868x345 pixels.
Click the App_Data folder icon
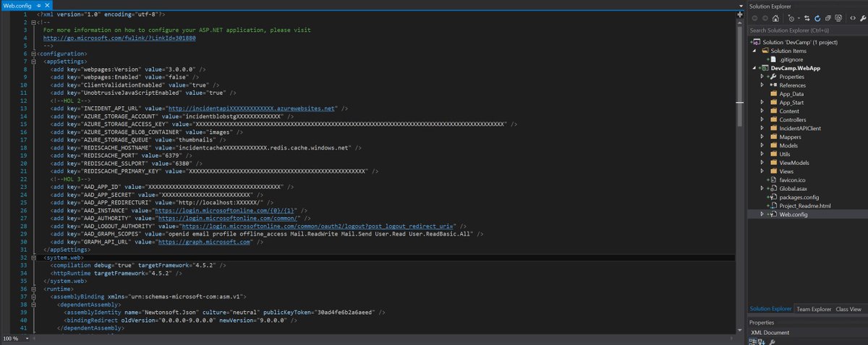[x=773, y=94]
